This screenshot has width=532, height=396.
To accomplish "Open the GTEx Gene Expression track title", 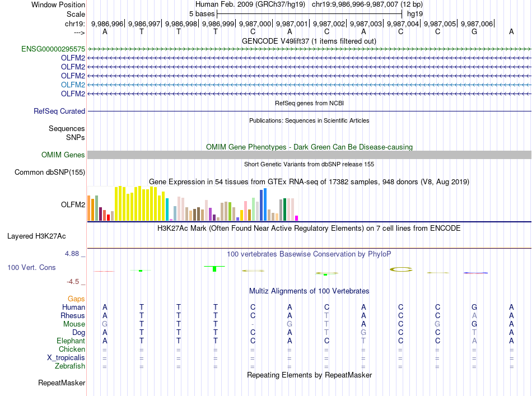I will coord(309,182).
